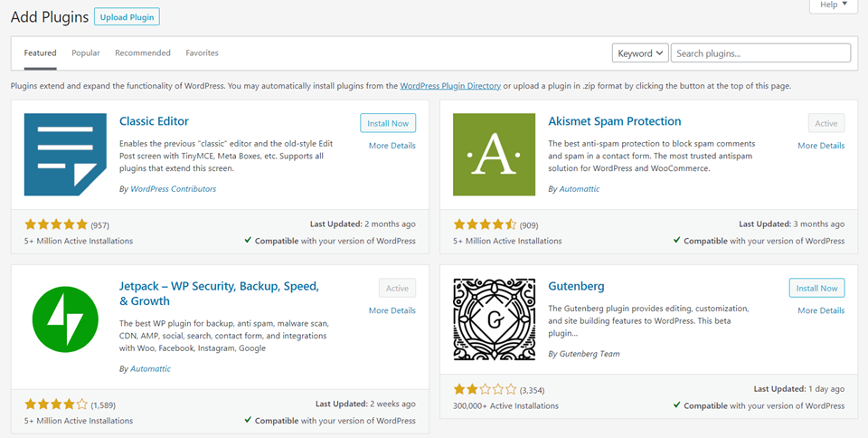Open More Details for Jetpack
Viewport: 868px width, 438px height.
point(392,310)
